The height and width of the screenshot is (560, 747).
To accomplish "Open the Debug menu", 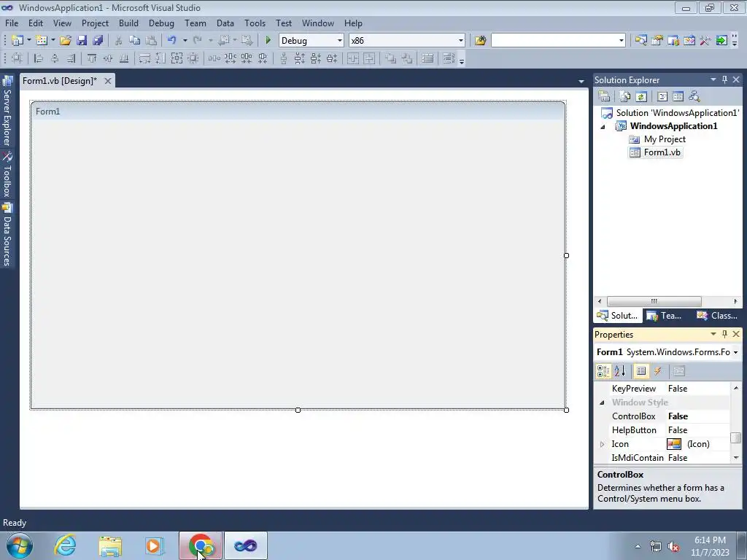I will (161, 23).
